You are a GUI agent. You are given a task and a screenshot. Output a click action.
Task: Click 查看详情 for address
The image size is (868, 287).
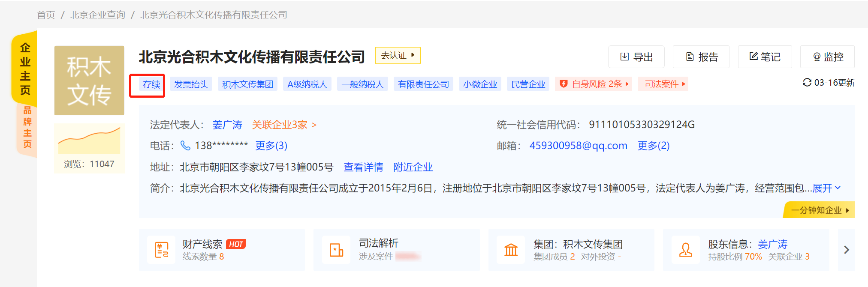pyautogui.click(x=363, y=167)
